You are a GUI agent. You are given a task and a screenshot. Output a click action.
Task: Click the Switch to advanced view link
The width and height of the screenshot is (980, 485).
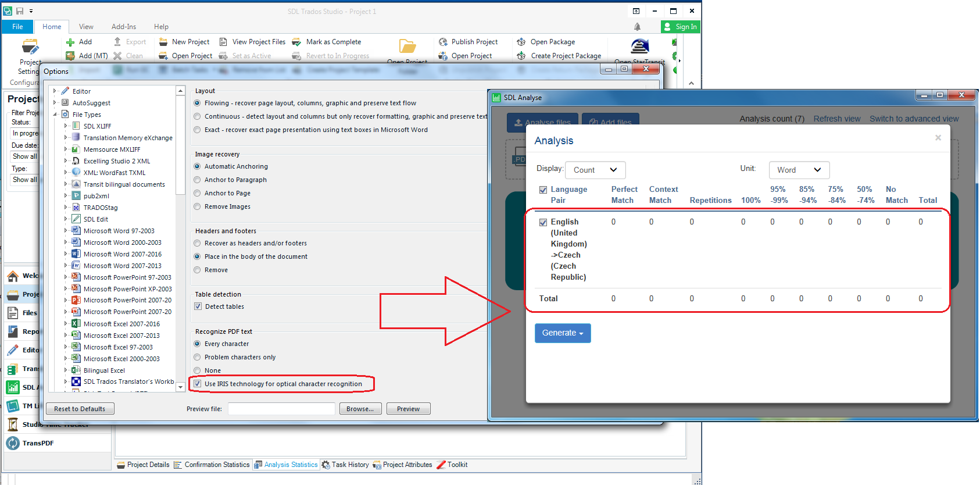pyautogui.click(x=914, y=119)
